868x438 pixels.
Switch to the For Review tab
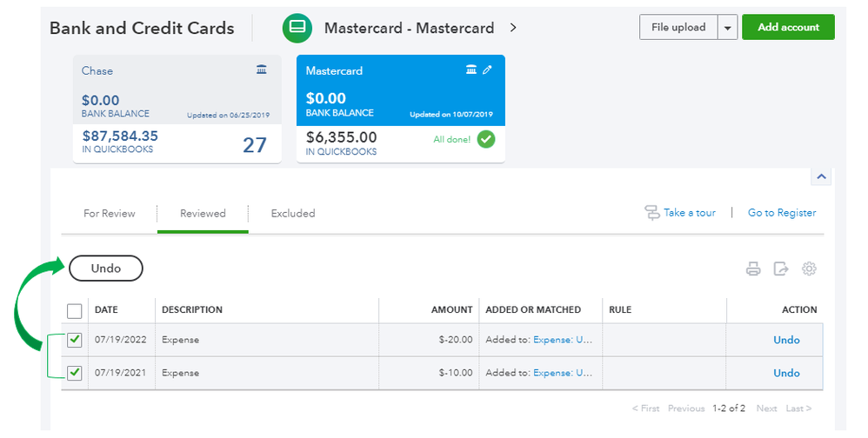[x=109, y=214]
